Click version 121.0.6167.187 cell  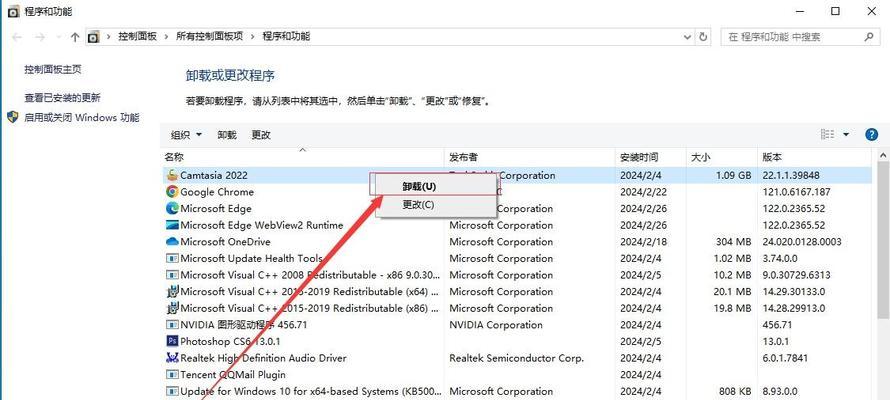point(796,192)
